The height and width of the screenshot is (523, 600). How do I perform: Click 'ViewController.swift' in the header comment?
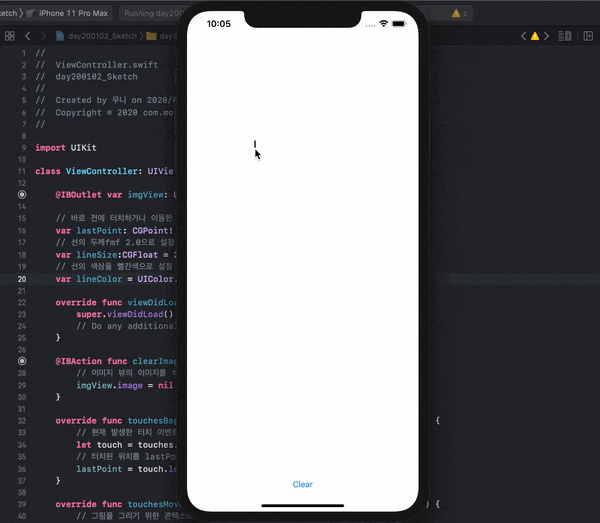click(106, 65)
